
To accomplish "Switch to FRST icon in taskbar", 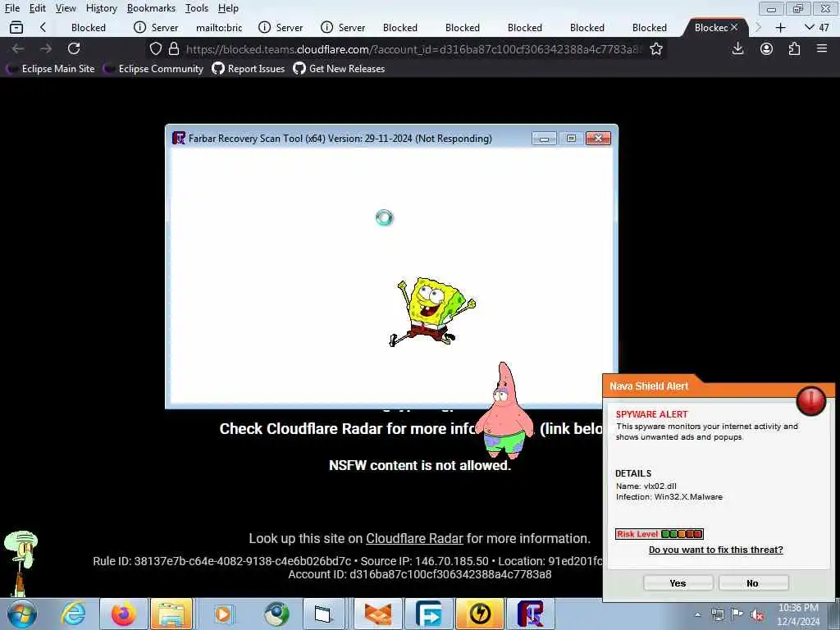I will coord(531,614).
